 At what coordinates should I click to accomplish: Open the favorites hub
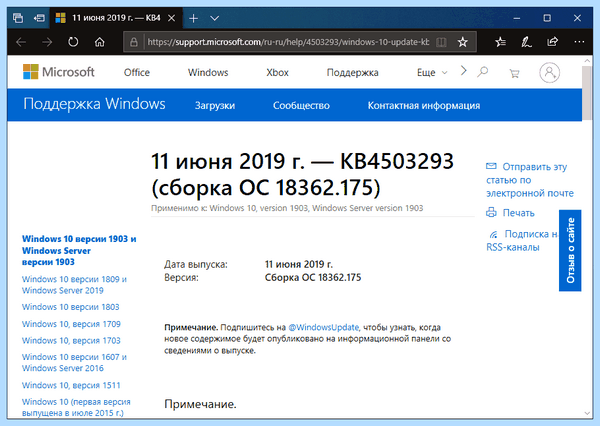pos(500,42)
